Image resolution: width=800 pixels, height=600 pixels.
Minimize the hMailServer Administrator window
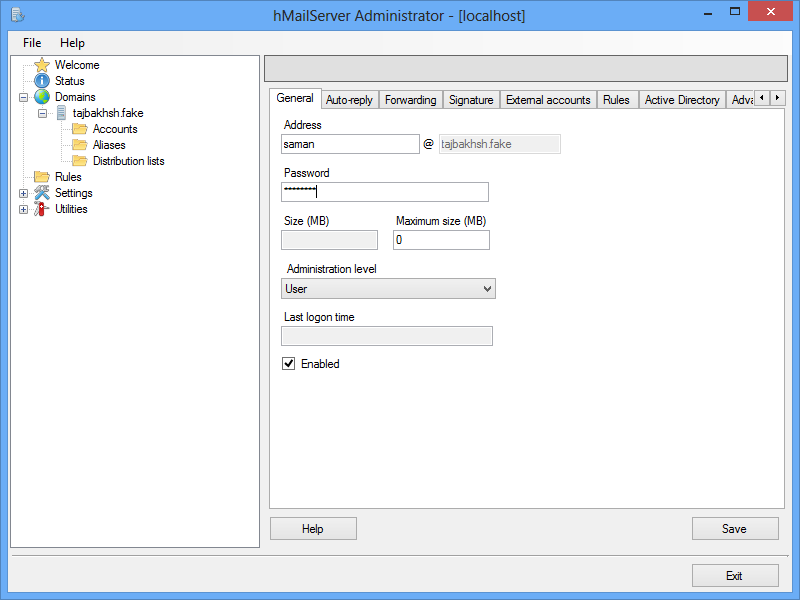(708, 13)
